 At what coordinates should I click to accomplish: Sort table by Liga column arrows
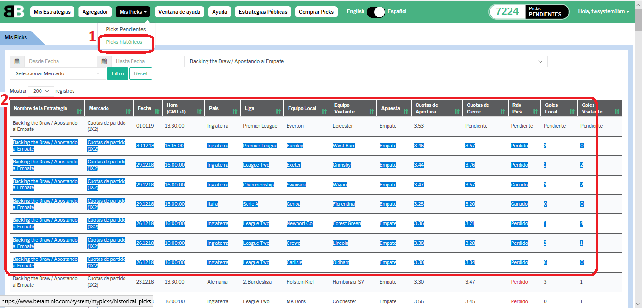[x=278, y=112]
